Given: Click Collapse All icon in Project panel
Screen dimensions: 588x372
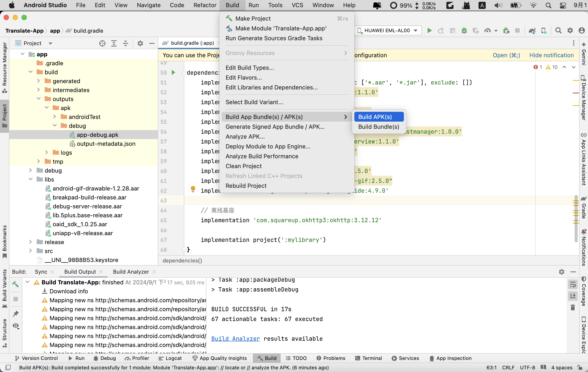Looking at the screenshot, I should pyautogui.click(x=126, y=44).
